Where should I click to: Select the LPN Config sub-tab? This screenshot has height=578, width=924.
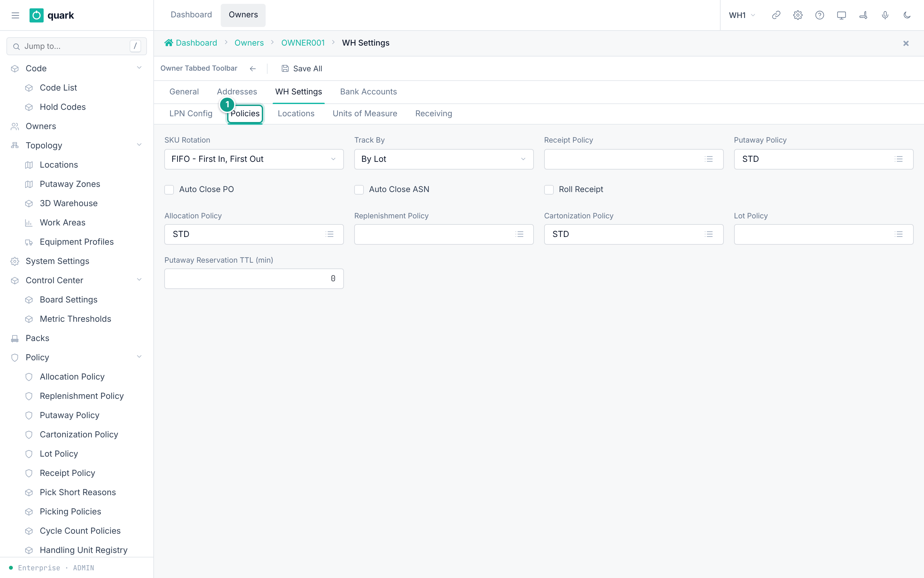[x=191, y=114]
